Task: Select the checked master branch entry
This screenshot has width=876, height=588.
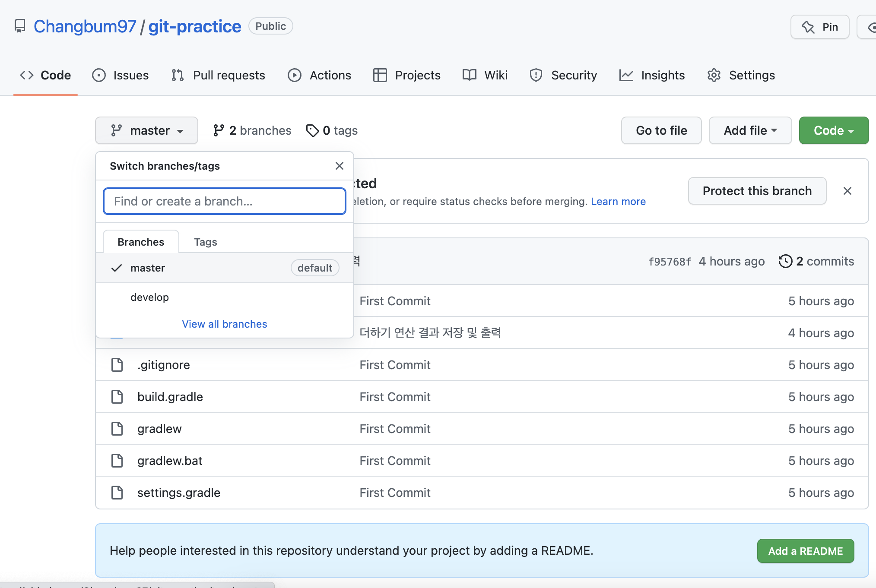Action: (x=148, y=268)
